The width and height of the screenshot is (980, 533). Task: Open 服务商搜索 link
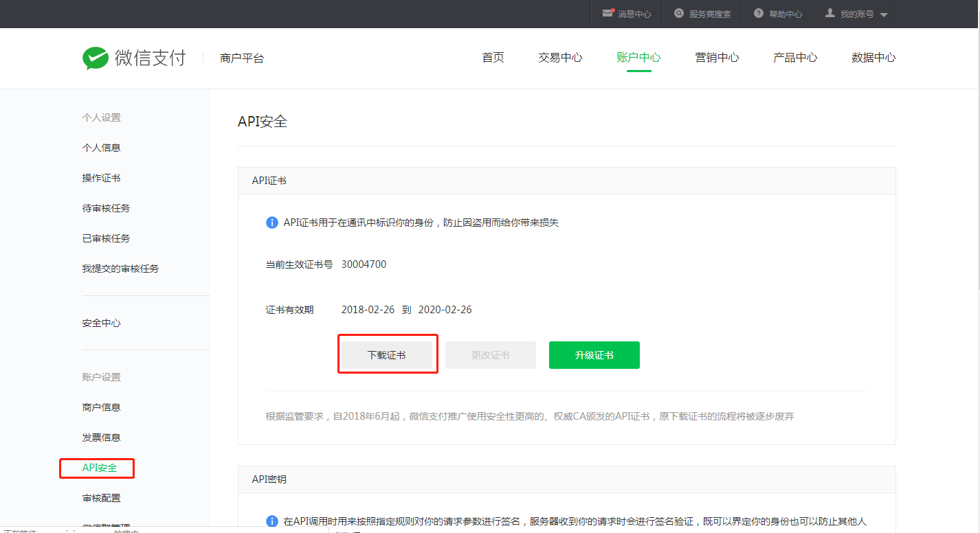coord(710,14)
